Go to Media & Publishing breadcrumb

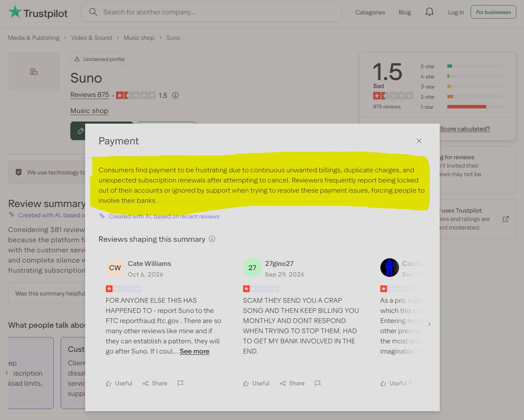point(34,38)
